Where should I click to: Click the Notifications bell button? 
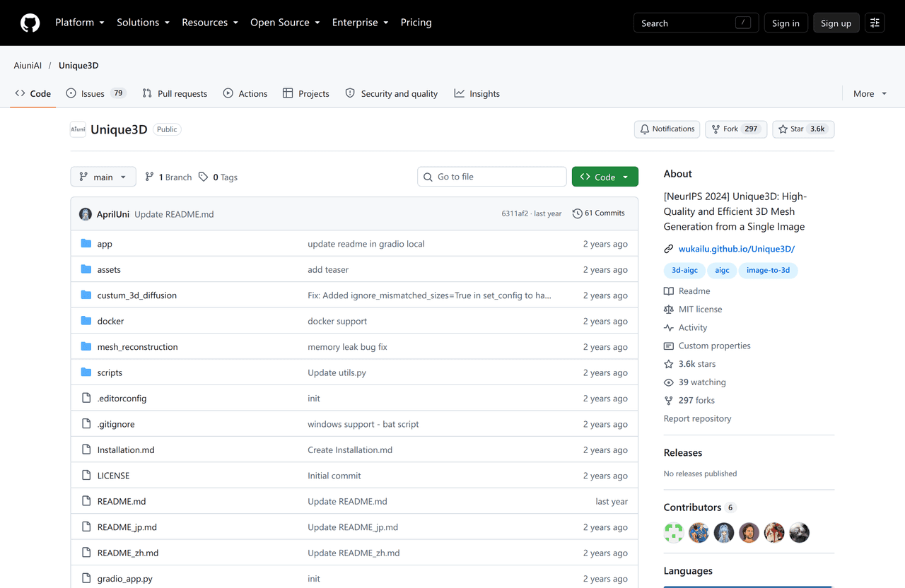(x=667, y=129)
